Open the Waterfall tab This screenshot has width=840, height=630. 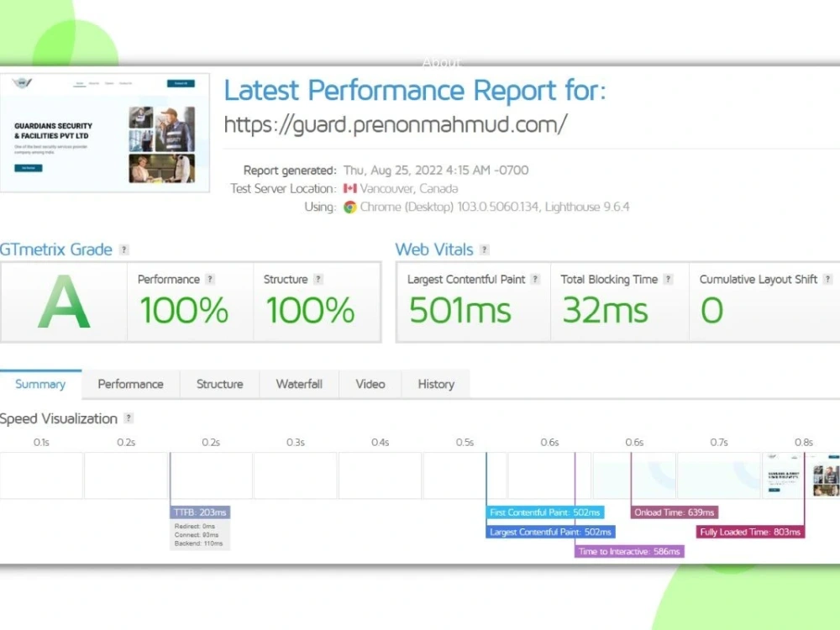(299, 384)
